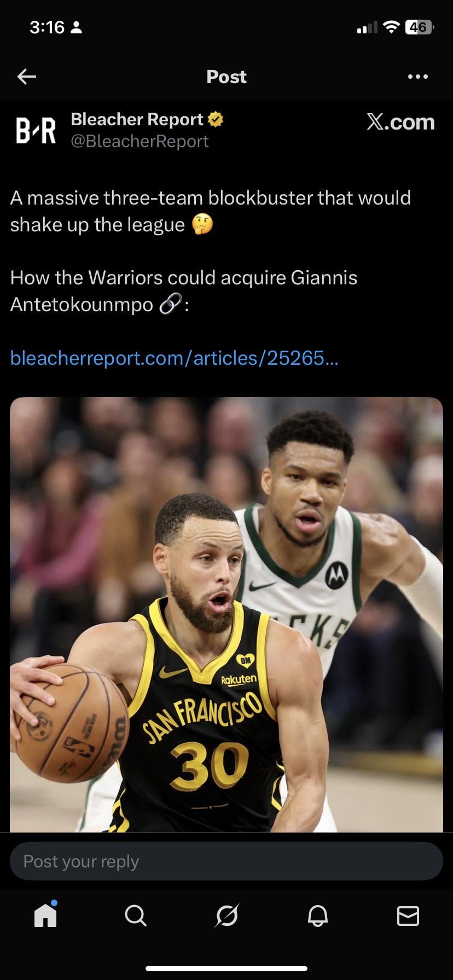Viewport: 453px width, 980px height.
Task: Tap the home indicator bar
Action: coord(226,969)
